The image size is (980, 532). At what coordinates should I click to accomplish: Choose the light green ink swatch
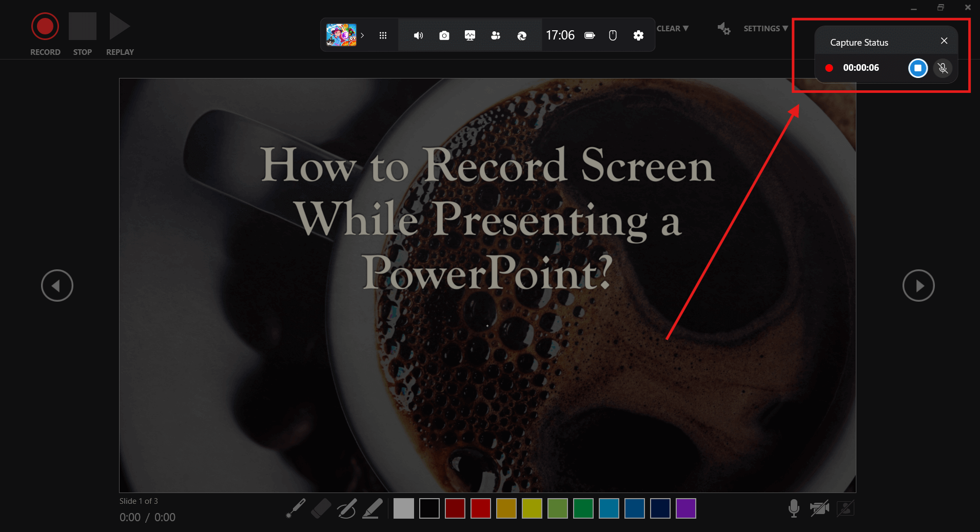point(558,508)
